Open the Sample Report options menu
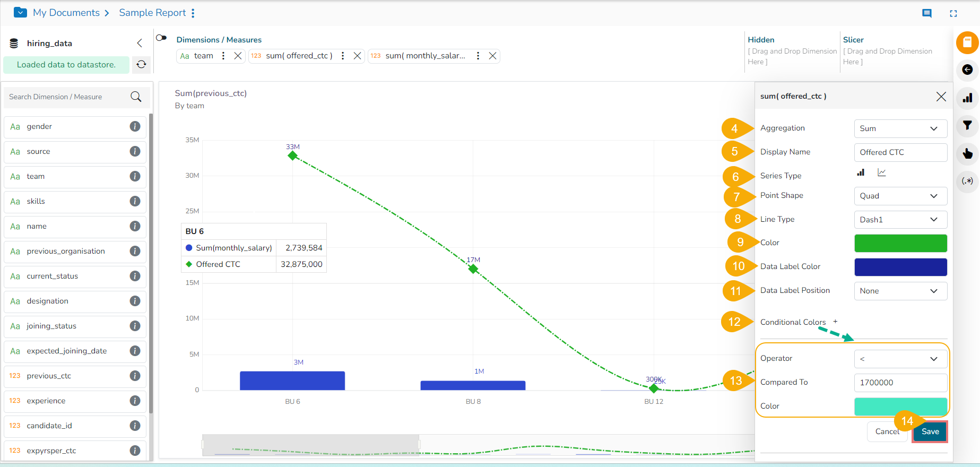 (193, 13)
